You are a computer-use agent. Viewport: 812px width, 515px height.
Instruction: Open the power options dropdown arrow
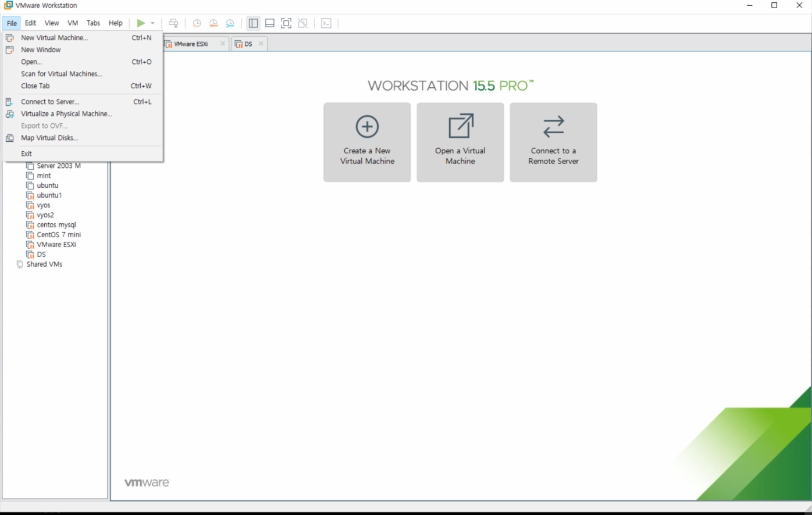(x=152, y=23)
